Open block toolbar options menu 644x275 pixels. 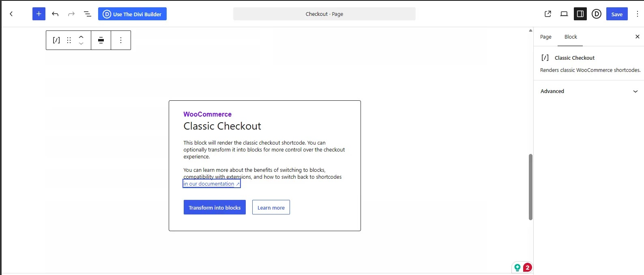click(x=121, y=40)
